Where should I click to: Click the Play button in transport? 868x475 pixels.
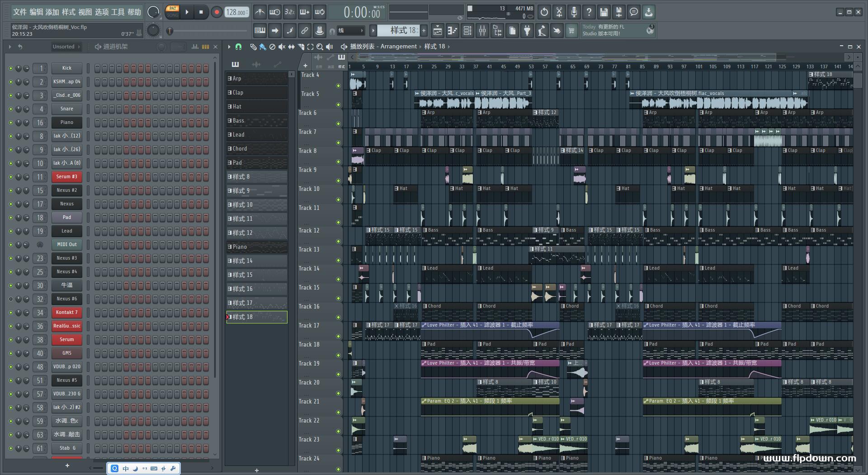click(187, 12)
